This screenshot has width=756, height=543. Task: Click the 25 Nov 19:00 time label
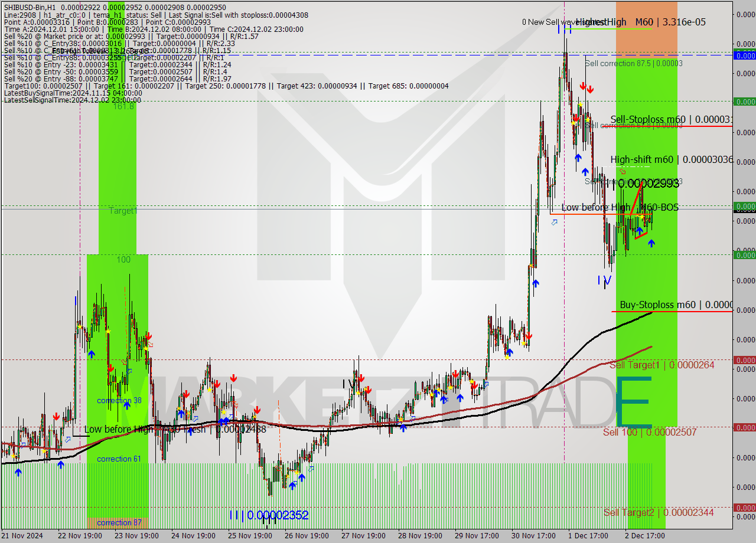[249, 536]
